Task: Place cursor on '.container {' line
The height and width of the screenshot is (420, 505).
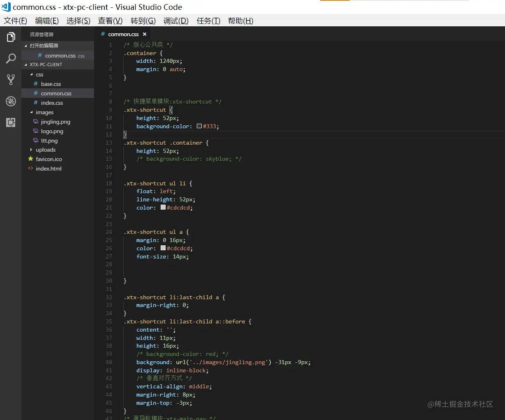Action: 143,53
